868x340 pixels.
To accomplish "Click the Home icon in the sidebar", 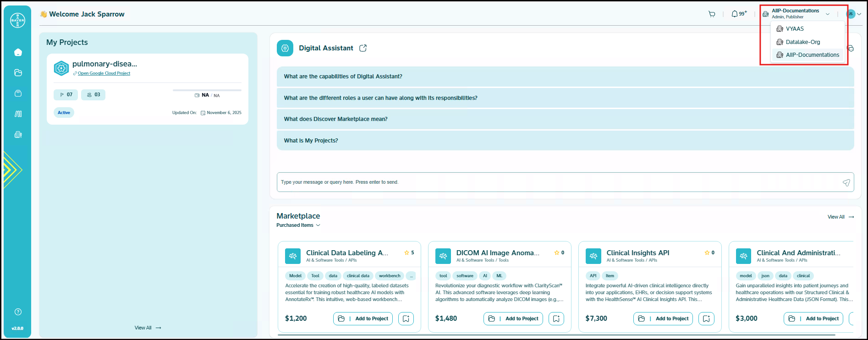I will click(18, 52).
